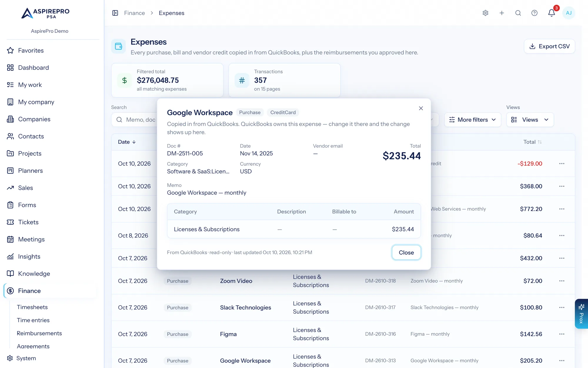The height and width of the screenshot is (368, 588).
Task: Open System settings in sidebar
Action: (26, 358)
